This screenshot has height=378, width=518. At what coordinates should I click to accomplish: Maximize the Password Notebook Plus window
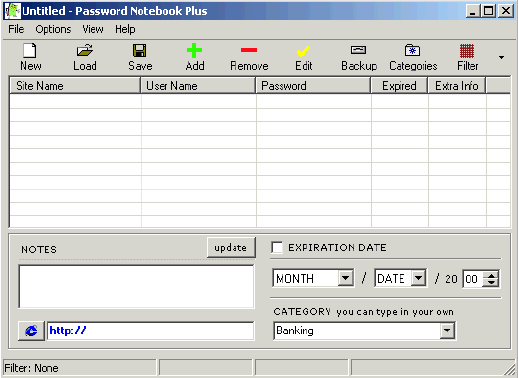(x=489, y=11)
